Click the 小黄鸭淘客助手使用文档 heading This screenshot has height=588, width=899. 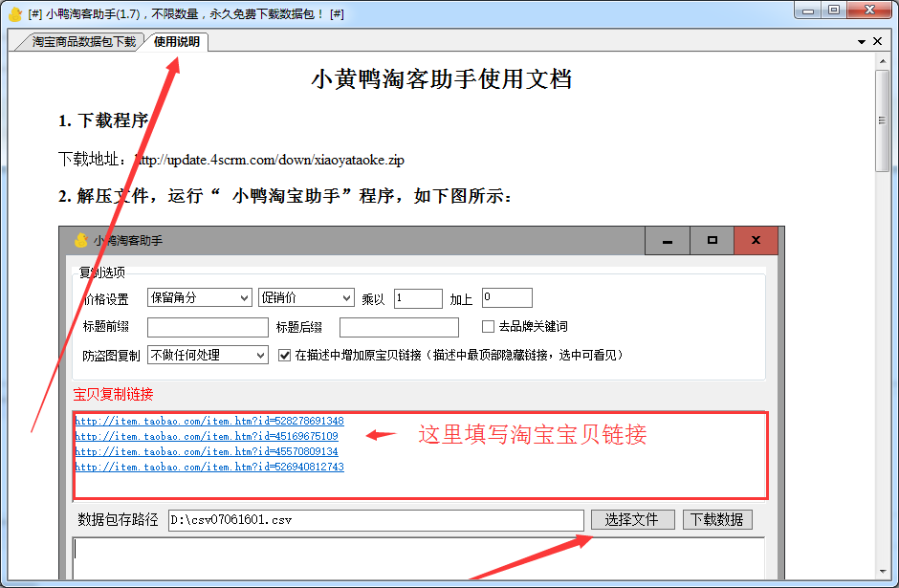442,79
